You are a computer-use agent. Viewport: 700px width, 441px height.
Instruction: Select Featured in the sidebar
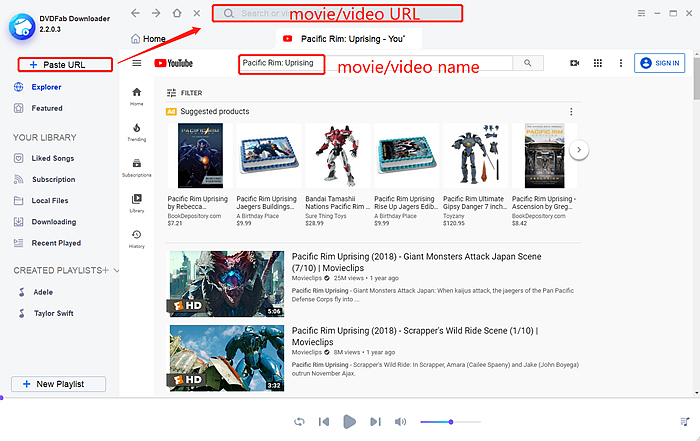38,108
